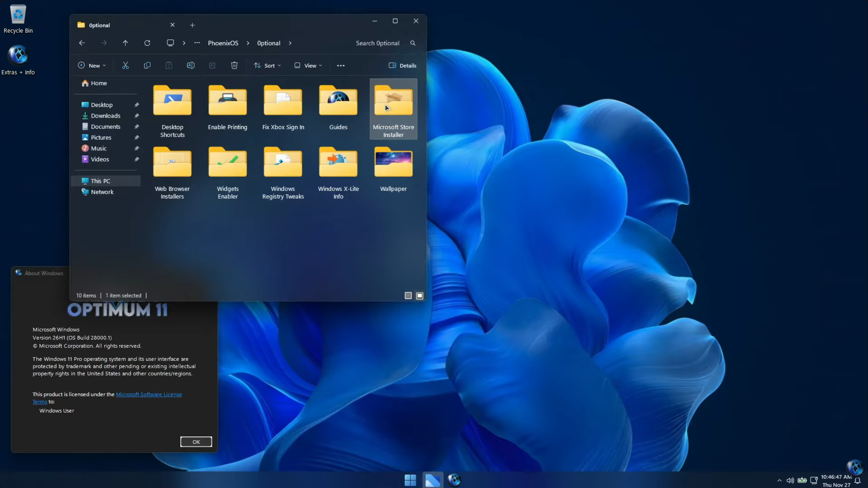The image size is (868, 488).
Task: Switch to large thumbnails view in the status bar
Action: (420, 296)
